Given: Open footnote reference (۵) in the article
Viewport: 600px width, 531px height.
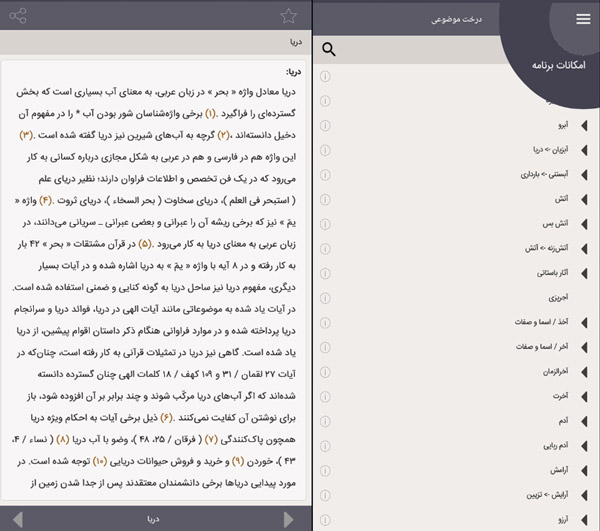Looking at the screenshot, I should pyautogui.click(x=145, y=244).
